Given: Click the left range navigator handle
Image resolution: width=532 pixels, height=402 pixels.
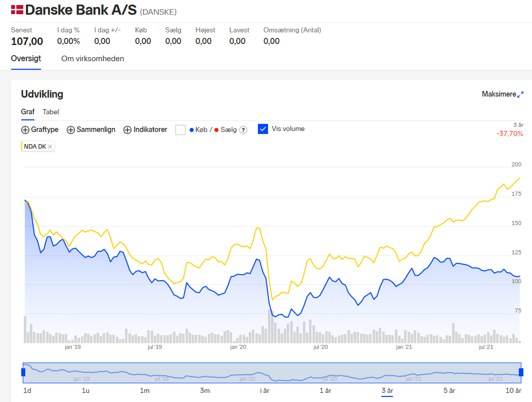Looking at the screenshot, I should pos(23,372).
